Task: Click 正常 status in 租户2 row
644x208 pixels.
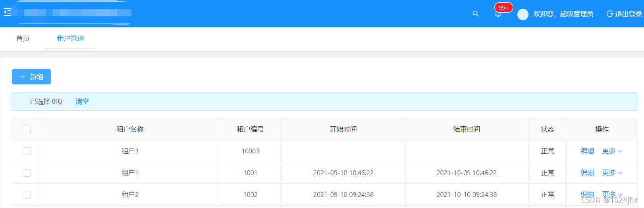Action: tap(548, 195)
